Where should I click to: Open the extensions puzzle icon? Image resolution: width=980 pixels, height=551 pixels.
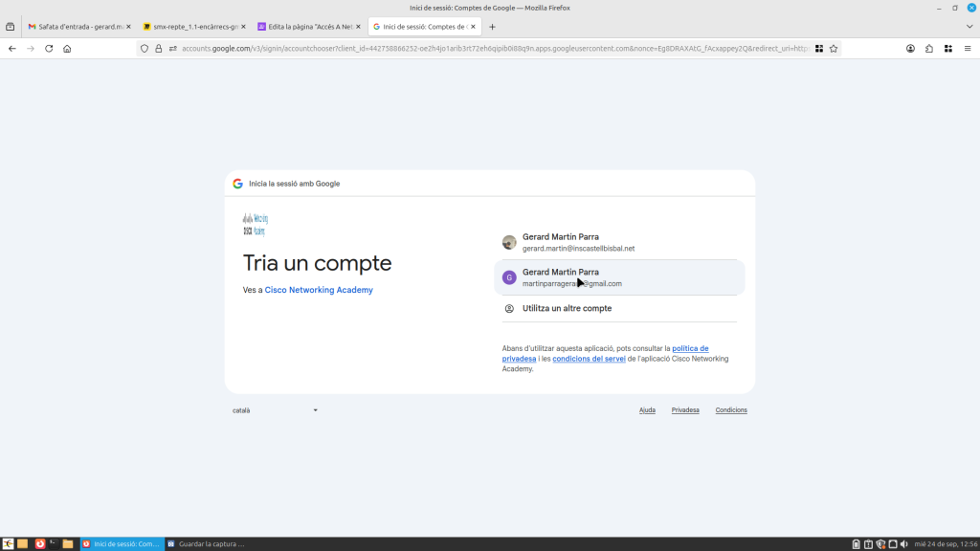point(929,49)
